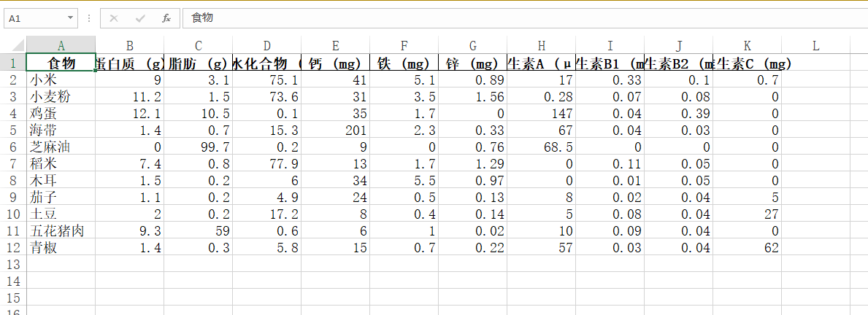Click the 脂肪 (g) header cell
868x315 pixels.
click(198, 63)
